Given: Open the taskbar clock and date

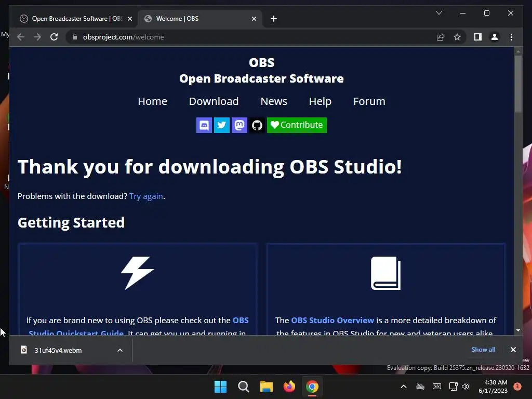Looking at the screenshot, I should 493,387.
